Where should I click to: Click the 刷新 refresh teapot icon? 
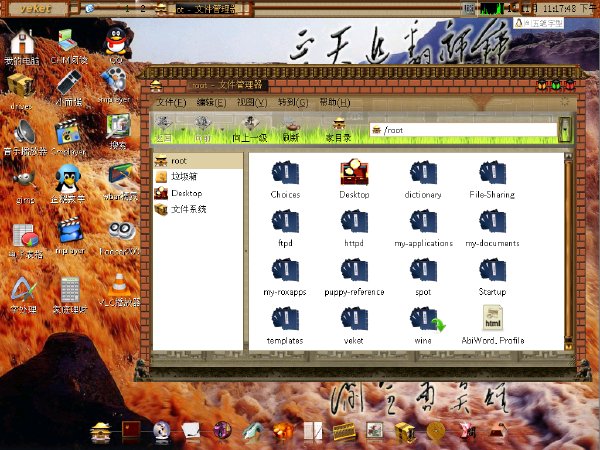pos(291,129)
